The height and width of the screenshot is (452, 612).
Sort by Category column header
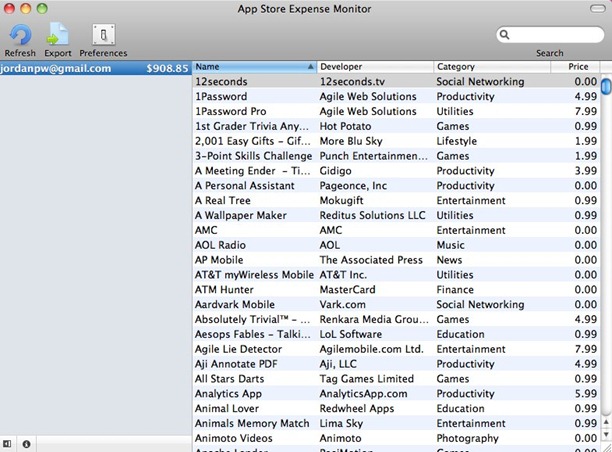(492, 67)
